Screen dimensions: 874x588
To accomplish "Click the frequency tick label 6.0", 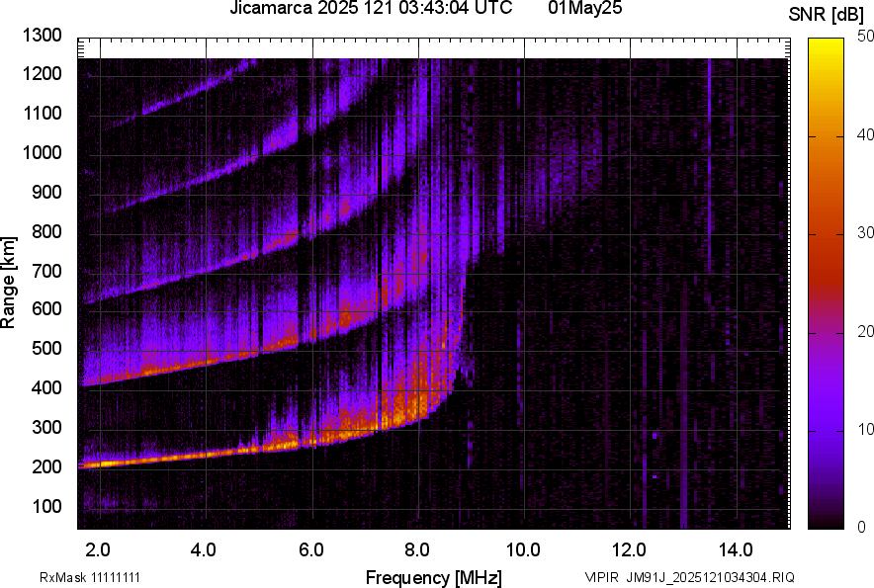I will [311, 550].
